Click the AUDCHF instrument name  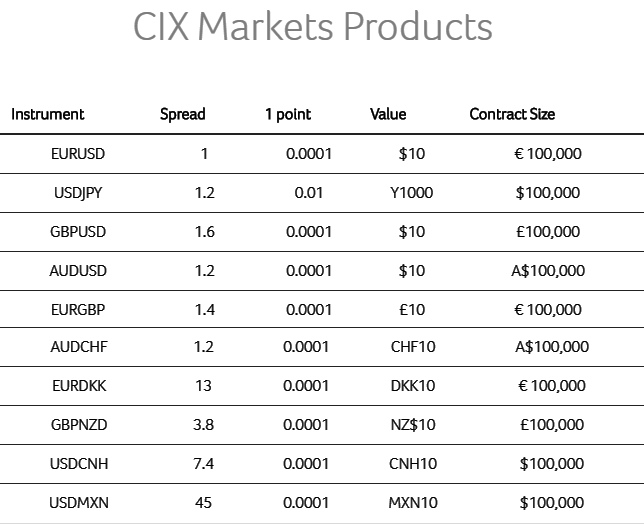pyautogui.click(x=78, y=347)
